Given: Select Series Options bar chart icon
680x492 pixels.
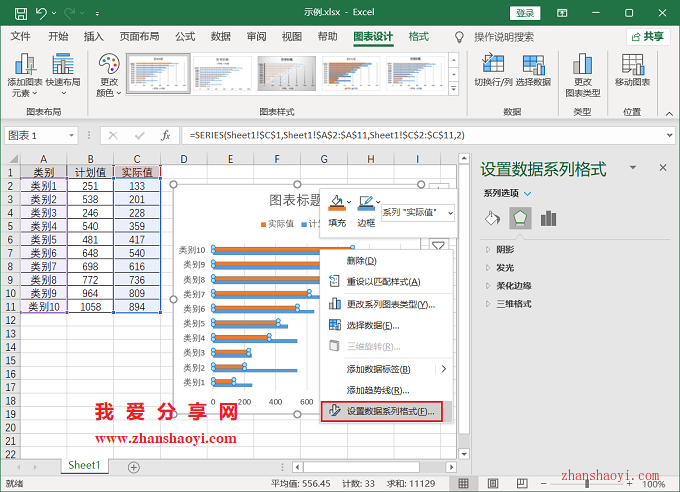Looking at the screenshot, I should pyautogui.click(x=548, y=218).
